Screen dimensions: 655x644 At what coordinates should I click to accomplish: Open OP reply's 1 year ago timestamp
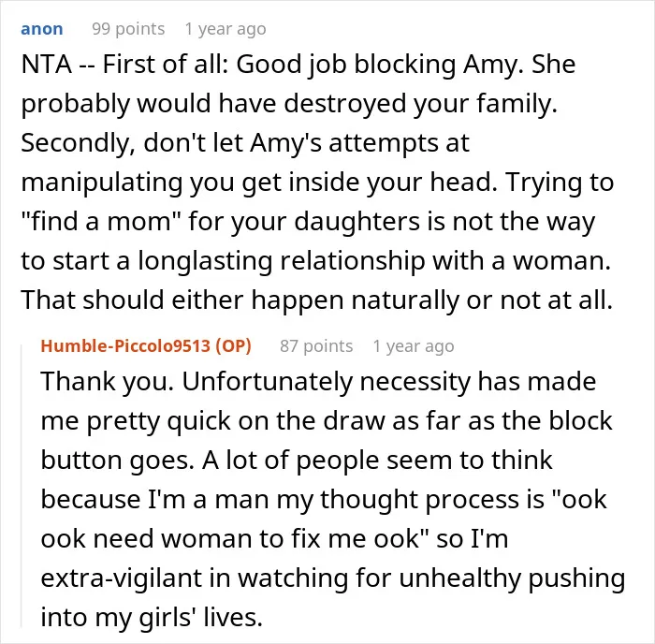(x=414, y=346)
